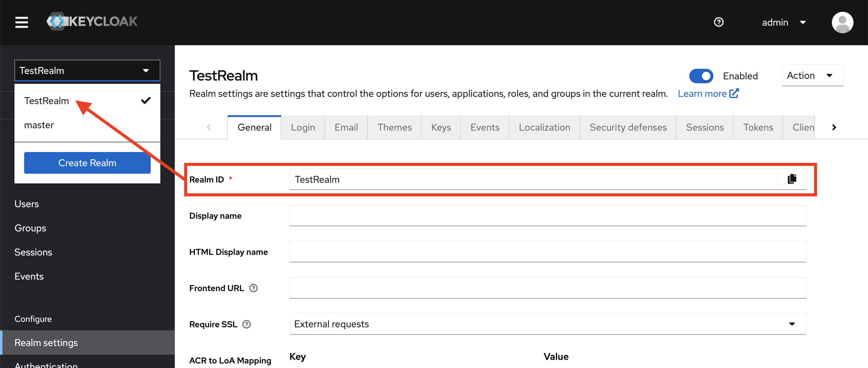The image size is (868, 368).
Task: Open the hamburger navigation menu
Action: point(21,22)
